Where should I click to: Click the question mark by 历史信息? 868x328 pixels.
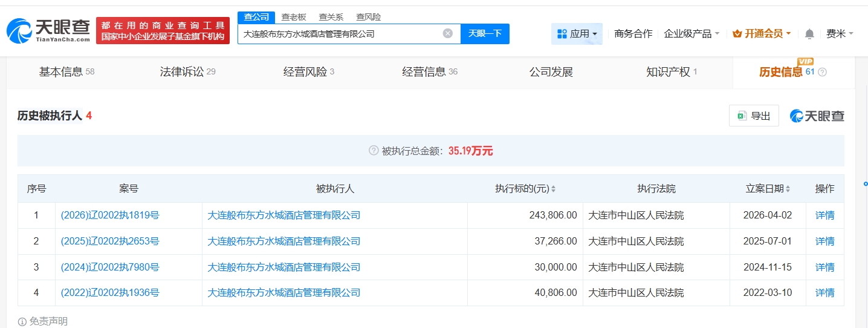[x=822, y=72]
